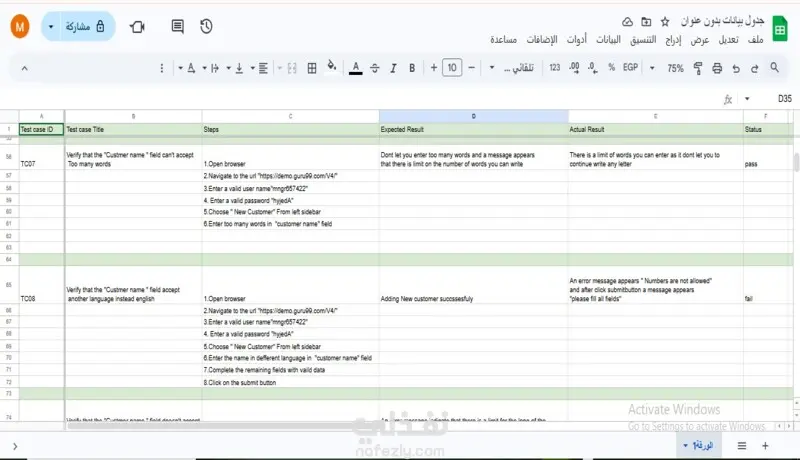The width and height of the screenshot is (800, 460).
Task: Open the fill color bucket tool
Action: point(332,67)
